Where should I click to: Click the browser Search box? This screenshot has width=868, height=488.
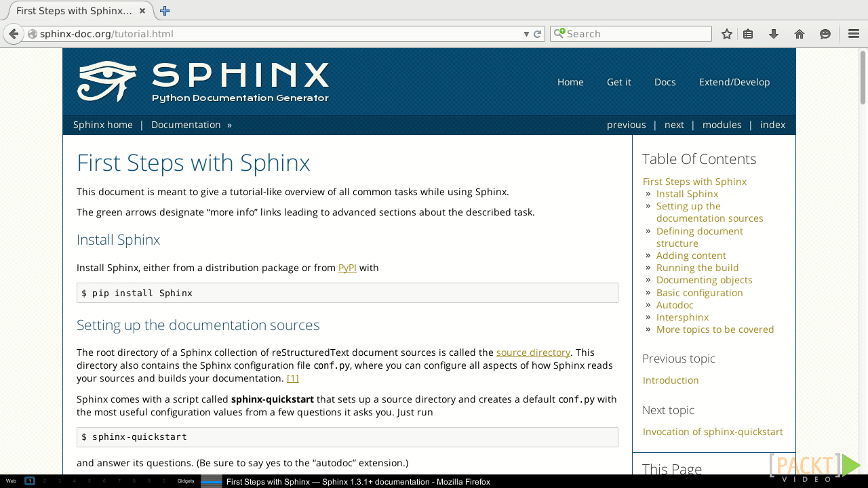click(x=631, y=34)
